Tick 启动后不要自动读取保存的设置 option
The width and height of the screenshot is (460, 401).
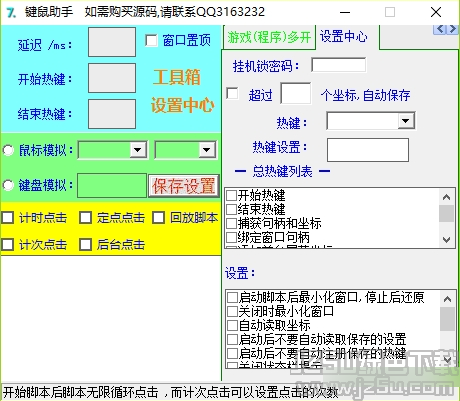232,339
